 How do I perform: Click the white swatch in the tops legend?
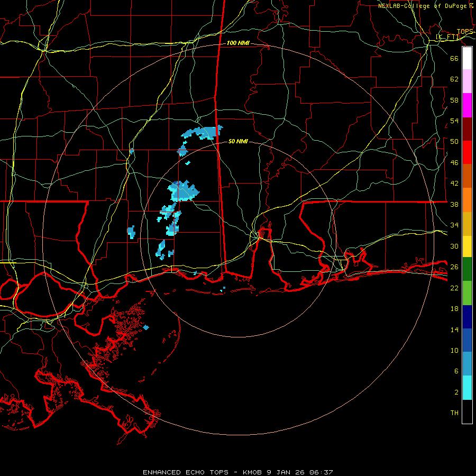coord(467,58)
